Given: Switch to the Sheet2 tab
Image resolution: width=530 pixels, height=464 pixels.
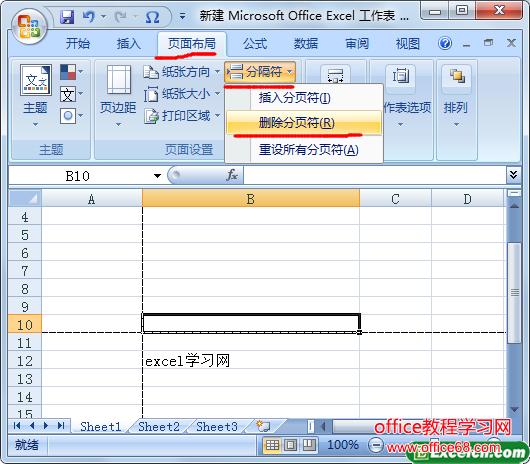Looking at the screenshot, I should click(x=159, y=426).
